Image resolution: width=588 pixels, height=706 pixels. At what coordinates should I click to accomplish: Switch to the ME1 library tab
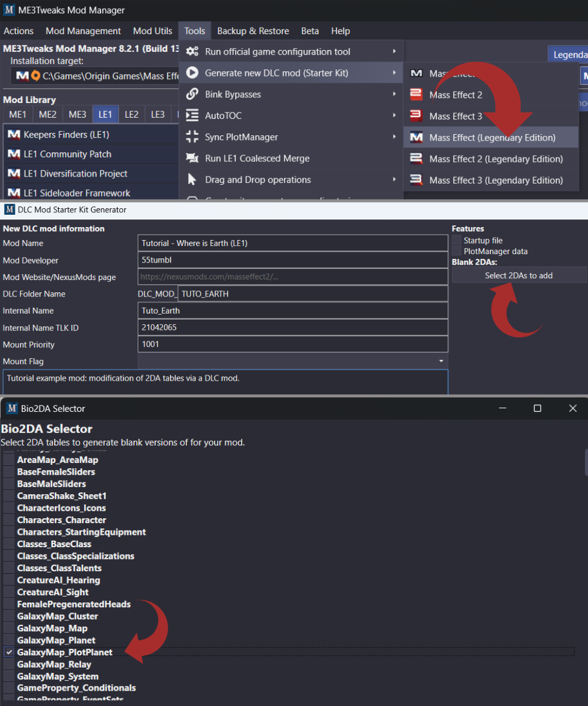pyautogui.click(x=18, y=114)
